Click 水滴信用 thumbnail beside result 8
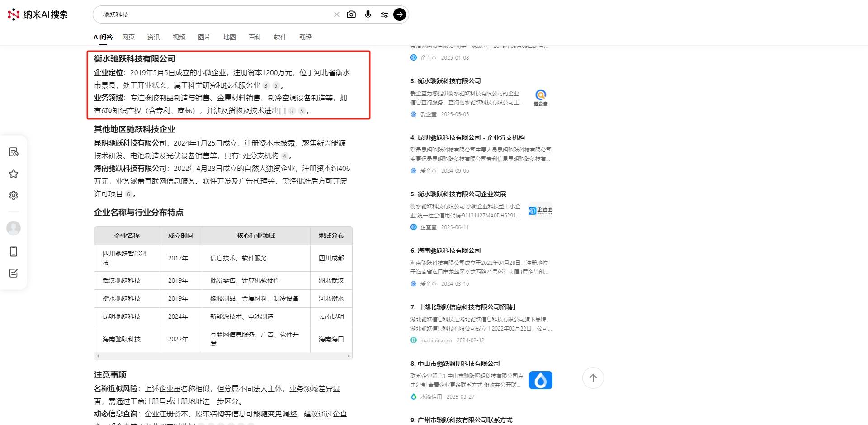Image resolution: width=868 pixels, height=425 pixels. pos(541,380)
